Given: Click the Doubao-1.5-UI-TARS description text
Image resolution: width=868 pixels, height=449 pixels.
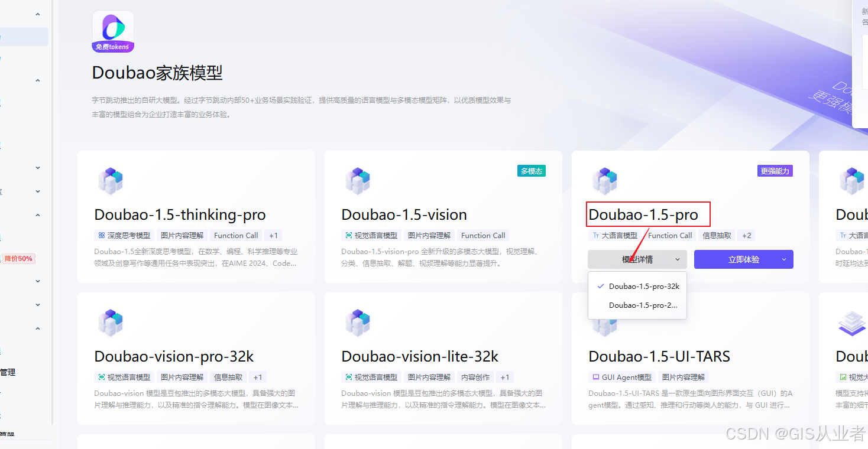Looking at the screenshot, I should [691, 399].
